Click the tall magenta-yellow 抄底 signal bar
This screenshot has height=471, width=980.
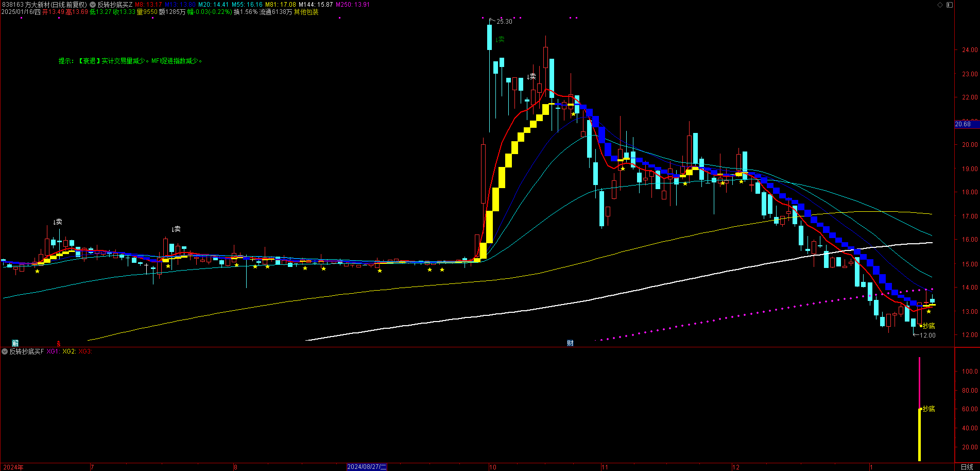920,409
